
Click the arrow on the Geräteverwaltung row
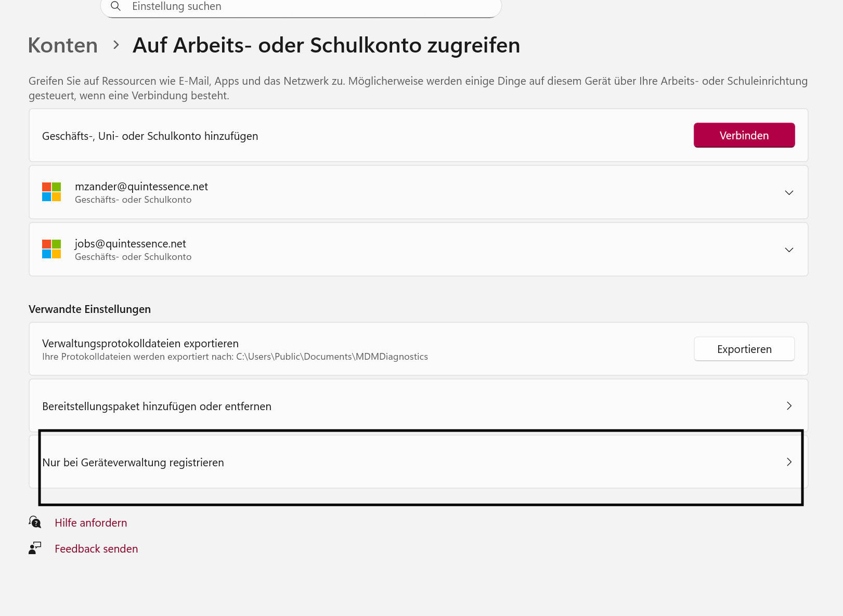tap(789, 462)
